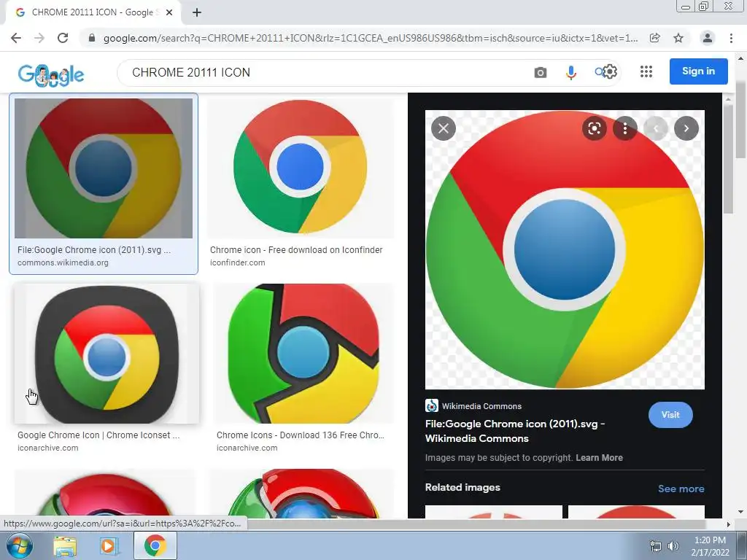Open the Windows Start menu
Image resolution: width=747 pixels, height=560 pixels.
pyautogui.click(x=18, y=545)
